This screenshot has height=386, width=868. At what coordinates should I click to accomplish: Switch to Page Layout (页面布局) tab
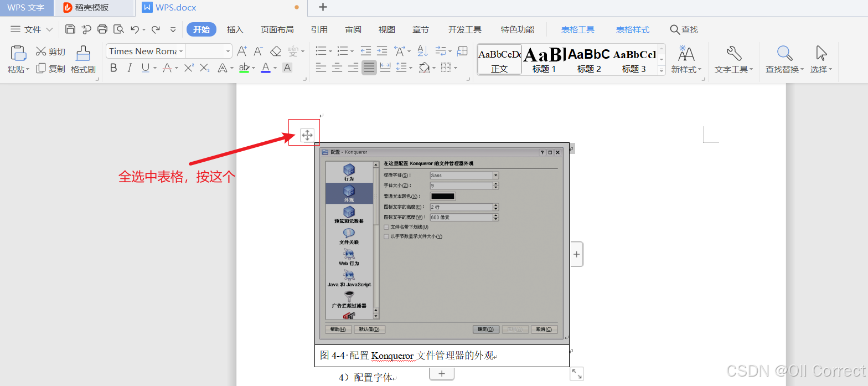(277, 29)
